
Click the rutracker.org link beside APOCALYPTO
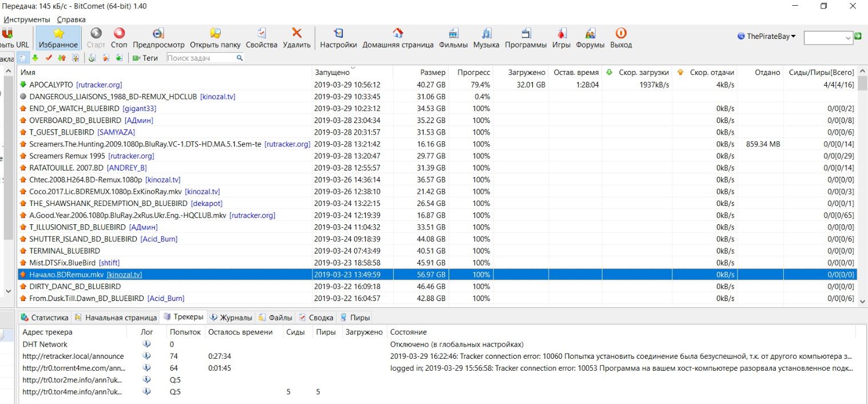(x=99, y=85)
